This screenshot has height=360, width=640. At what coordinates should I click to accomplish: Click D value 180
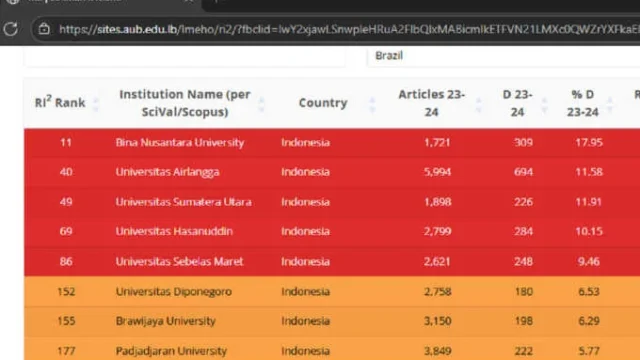pos(523,292)
